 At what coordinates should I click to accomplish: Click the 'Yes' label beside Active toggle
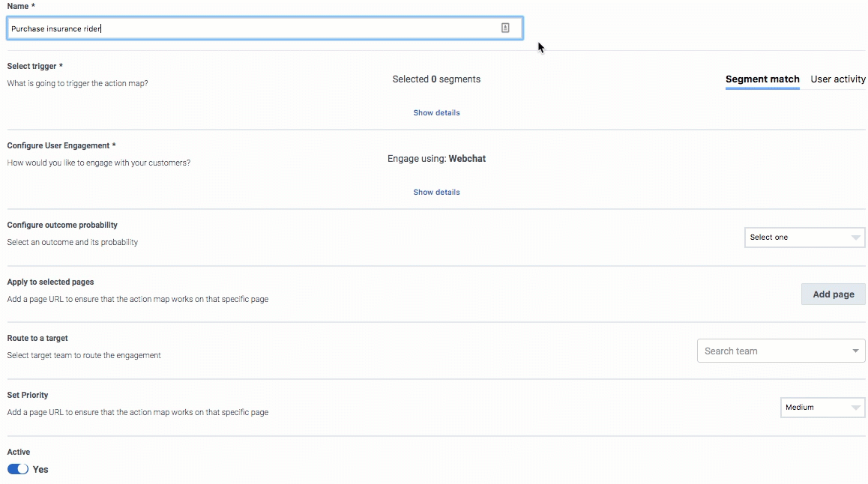coord(40,470)
